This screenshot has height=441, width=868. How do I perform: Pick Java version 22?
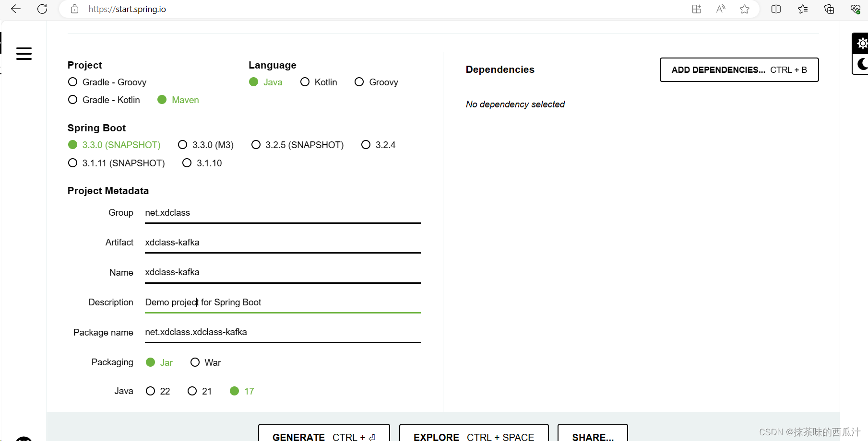coord(158,391)
